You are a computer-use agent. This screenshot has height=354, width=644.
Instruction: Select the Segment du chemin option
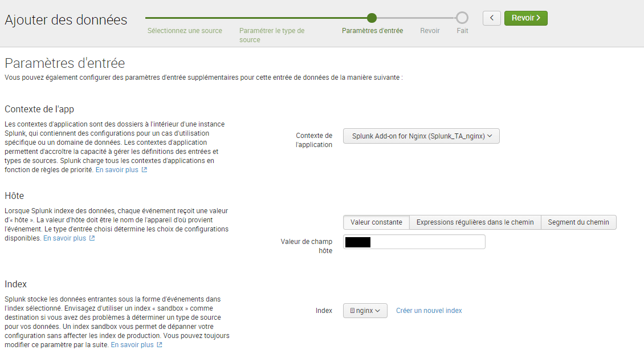pos(578,222)
